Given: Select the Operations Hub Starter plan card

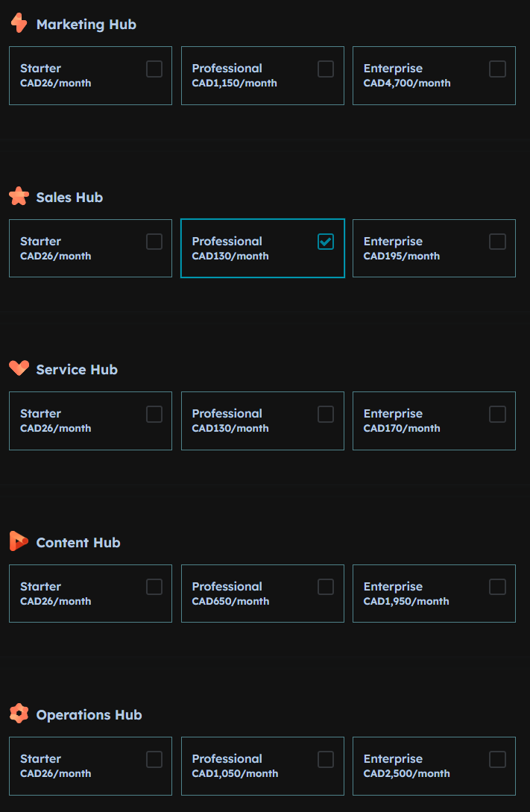Looking at the screenshot, I should 91,766.
